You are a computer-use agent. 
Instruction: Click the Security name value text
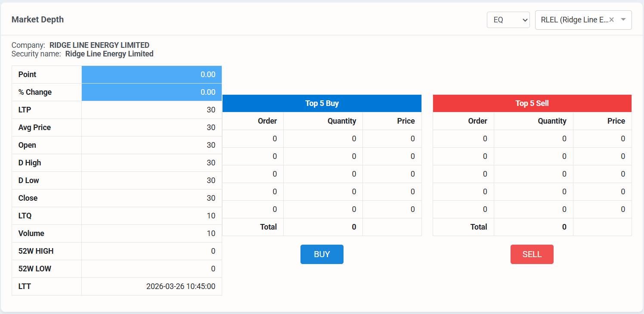point(109,54)
